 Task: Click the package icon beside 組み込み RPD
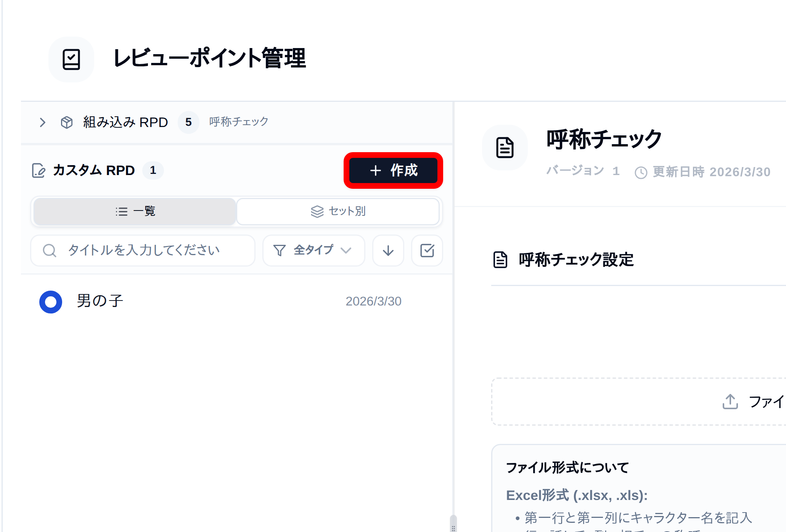(x=66, y=122)
